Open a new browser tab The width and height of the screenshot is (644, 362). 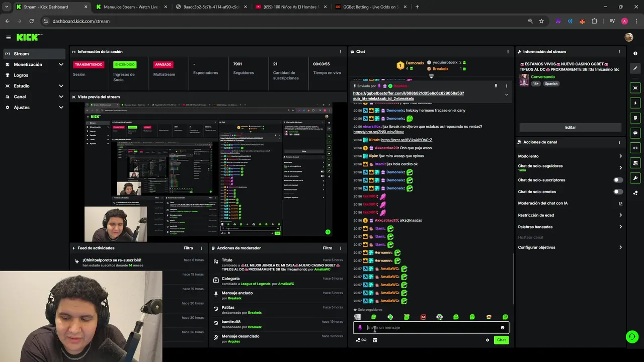point(417,7)
